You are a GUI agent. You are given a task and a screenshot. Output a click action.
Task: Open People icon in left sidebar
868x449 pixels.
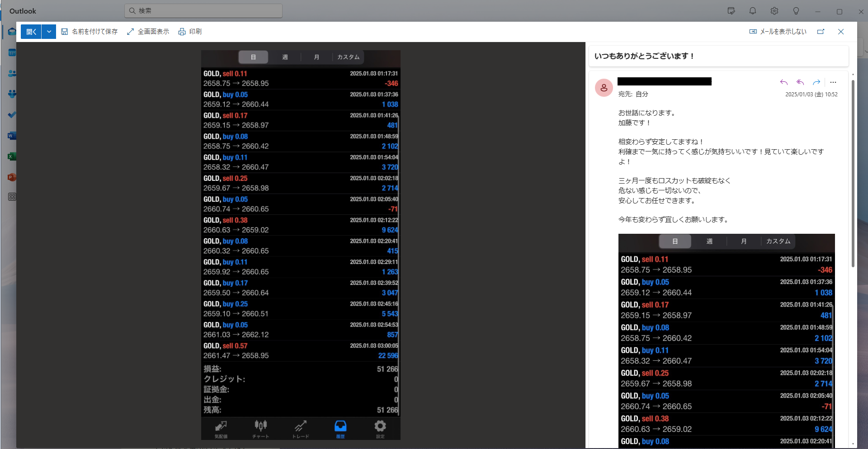click(x=12, y=73)
